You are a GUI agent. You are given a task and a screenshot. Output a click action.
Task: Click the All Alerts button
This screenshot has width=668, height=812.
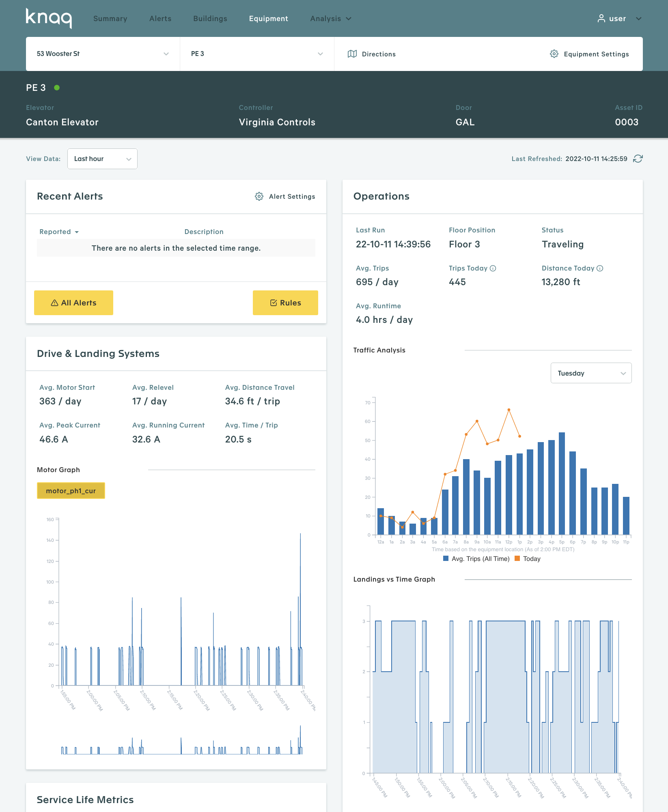(x=73, y=303)
